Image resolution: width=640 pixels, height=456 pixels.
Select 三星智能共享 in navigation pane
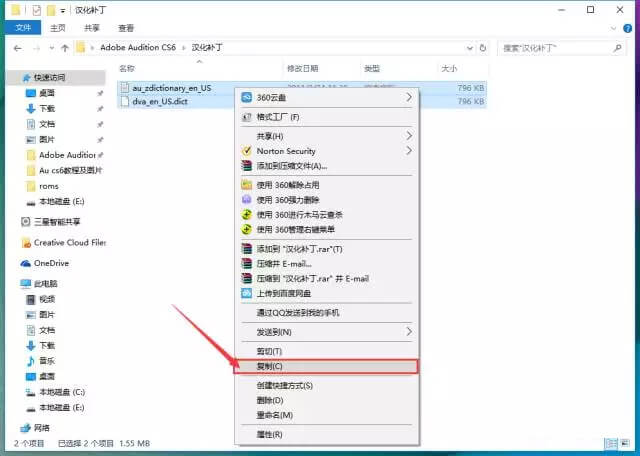tap(57, 222)
